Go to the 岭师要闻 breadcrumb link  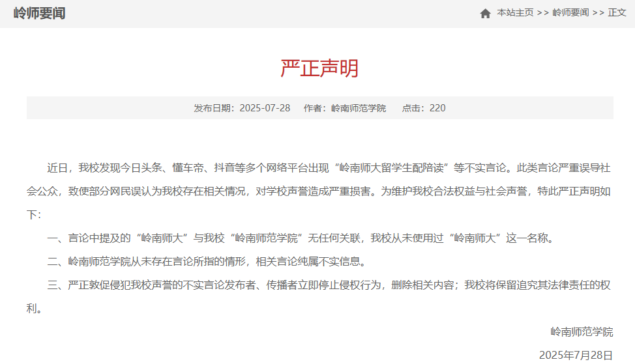(x=570, y=13)
